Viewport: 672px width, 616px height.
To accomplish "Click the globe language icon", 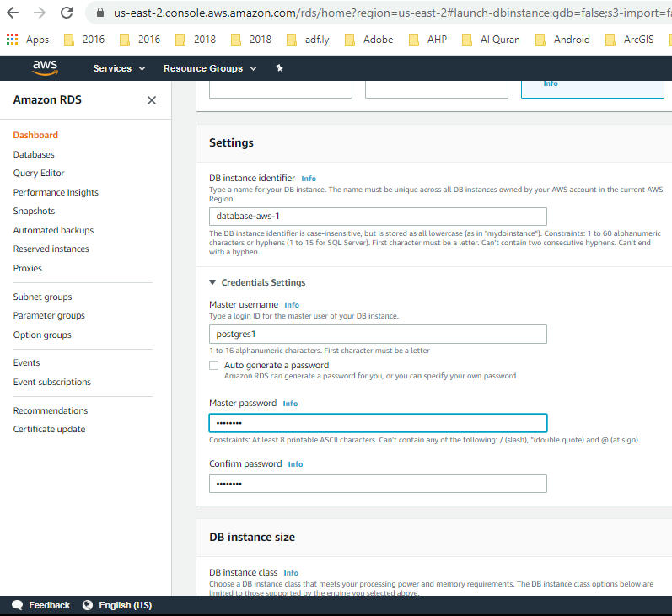I will tap(88, 605).
